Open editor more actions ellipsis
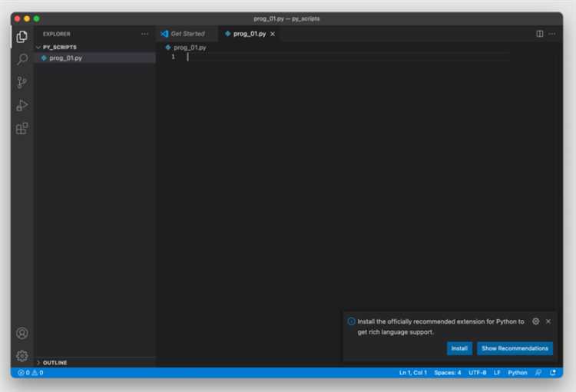This screenshot has height=392, width=576. (551, 34)
